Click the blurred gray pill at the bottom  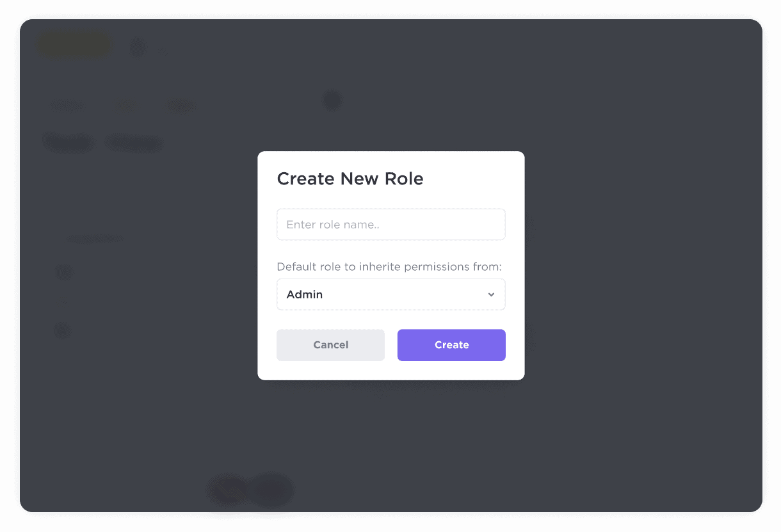[271, 490]
